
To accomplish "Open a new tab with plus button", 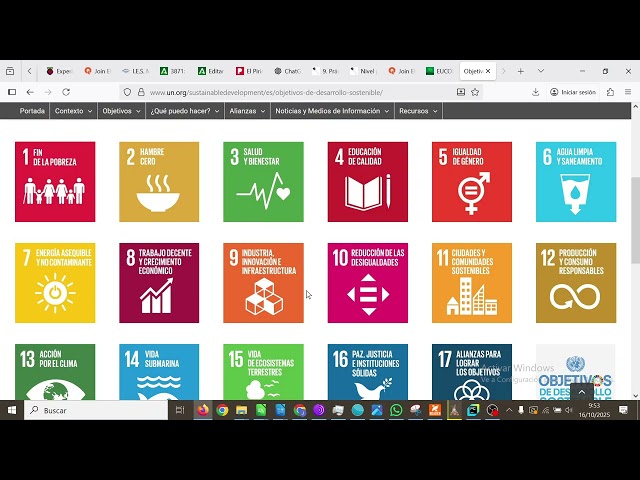I will point(520,71).
